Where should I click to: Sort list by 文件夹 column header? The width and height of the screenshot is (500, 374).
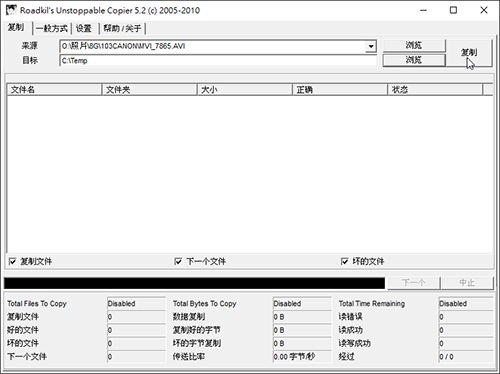(149, 90)
